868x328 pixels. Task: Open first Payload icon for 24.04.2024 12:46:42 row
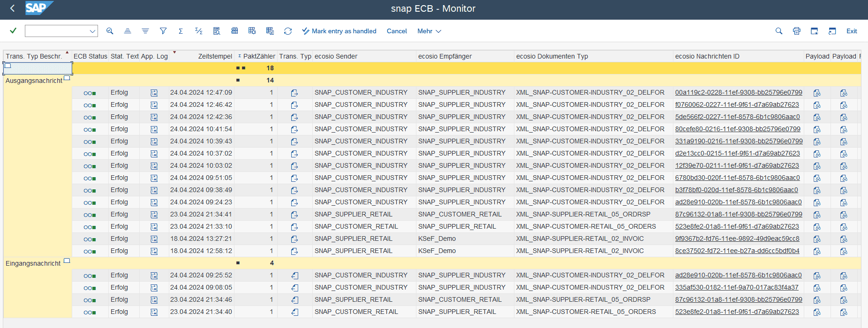[817, 105]
